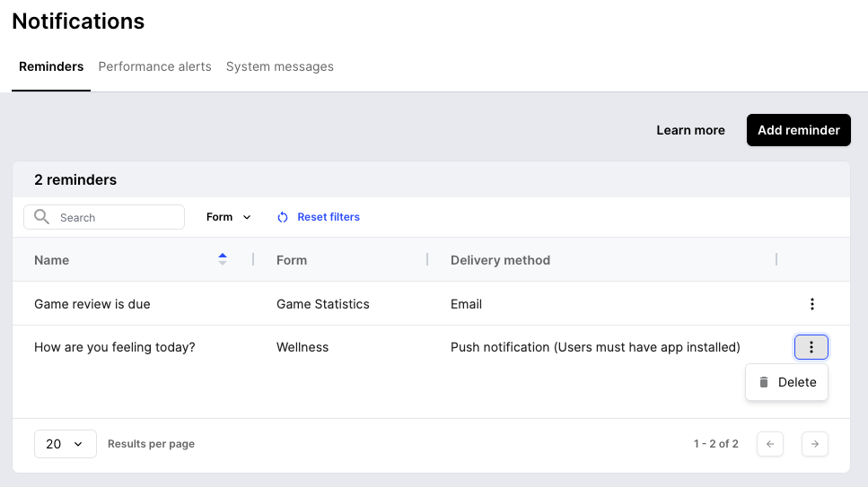Click the Reset filters circular arrow icon
The width and height of the screenshot is (868, 487).
[x=283, y=217]
